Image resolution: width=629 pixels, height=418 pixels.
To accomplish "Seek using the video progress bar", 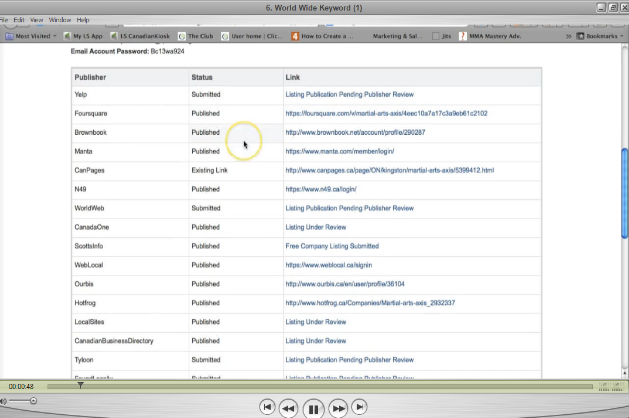I will [x=320, y=386].
